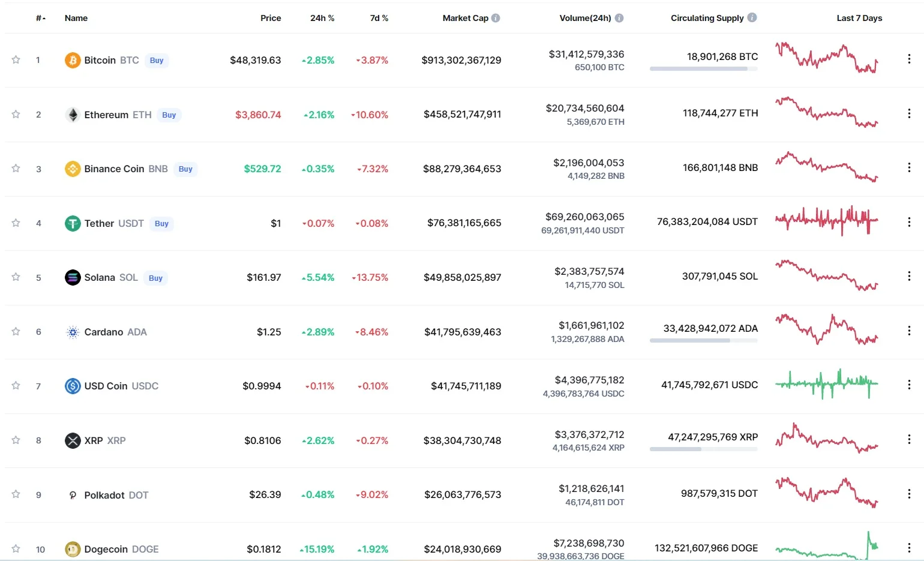
Task: Open more options menu for Ethereum row
Action: (x=909, y=113)
